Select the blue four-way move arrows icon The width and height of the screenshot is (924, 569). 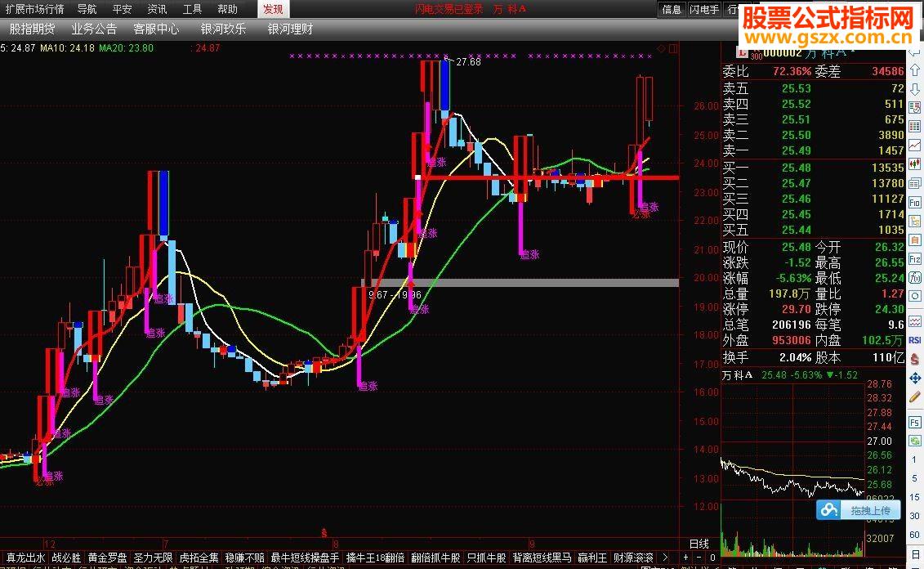914,378
